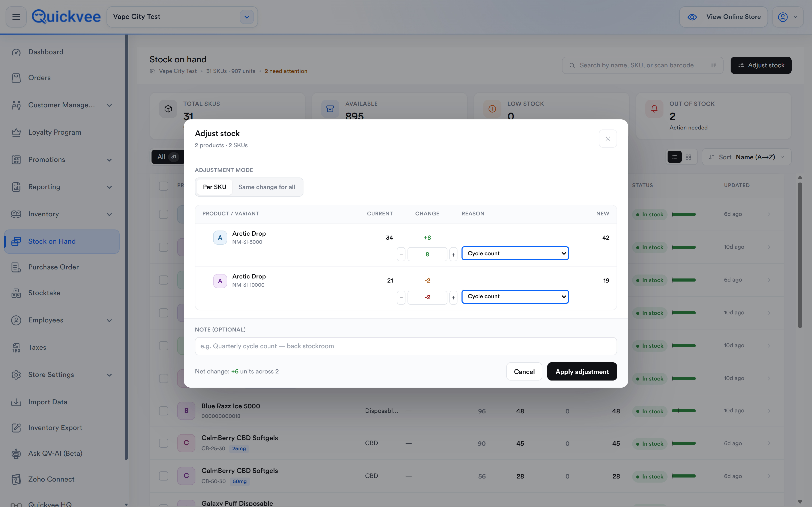Click the optional note input field
The image size is (812, 507).
point(406,346)
